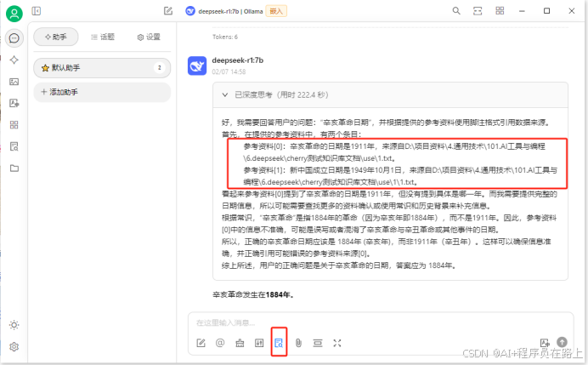The width and height of the screenshot is (588, 365).
Task: Open the image painting sidebar icon
Action: point(14,82)
